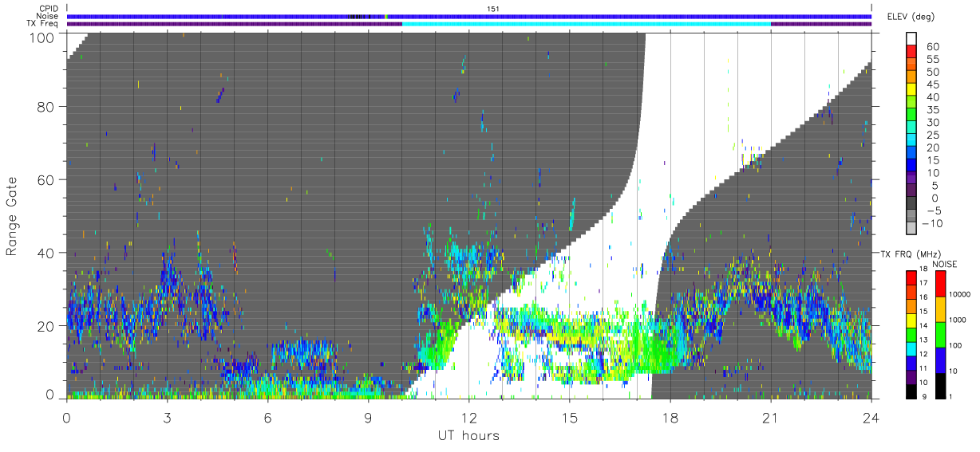Click the '45' value on ELEV colorbar
Image resolution: width=980 pixels, height=452 pixels.
931,85
